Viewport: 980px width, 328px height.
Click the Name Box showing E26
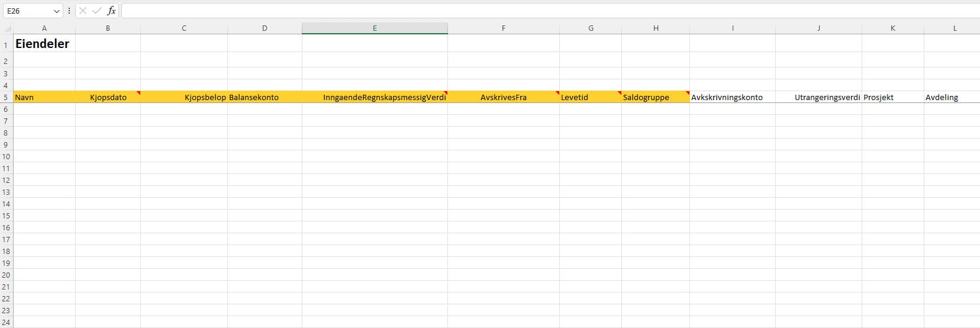coord(27,11)
